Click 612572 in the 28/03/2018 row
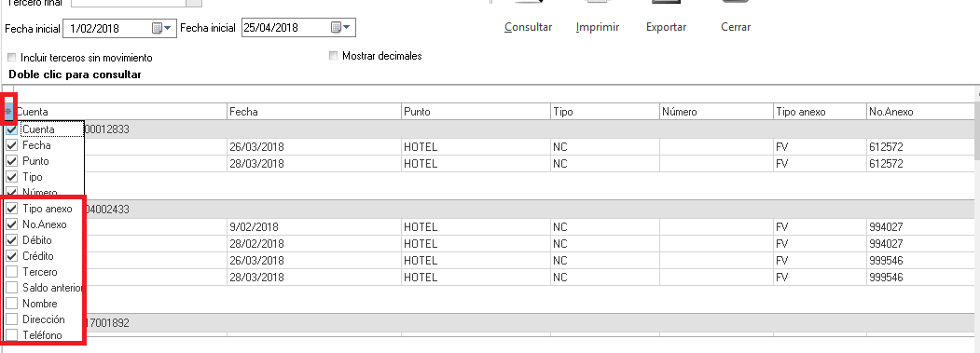The width and height of the screenshot is (980, 353). (x=919, y=164)
